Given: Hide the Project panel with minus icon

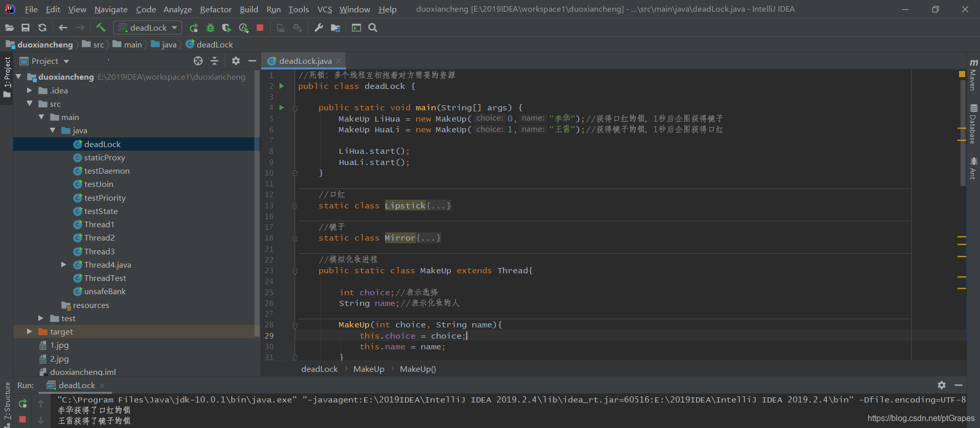Looking at the screenshot, I should pos(252,61).
